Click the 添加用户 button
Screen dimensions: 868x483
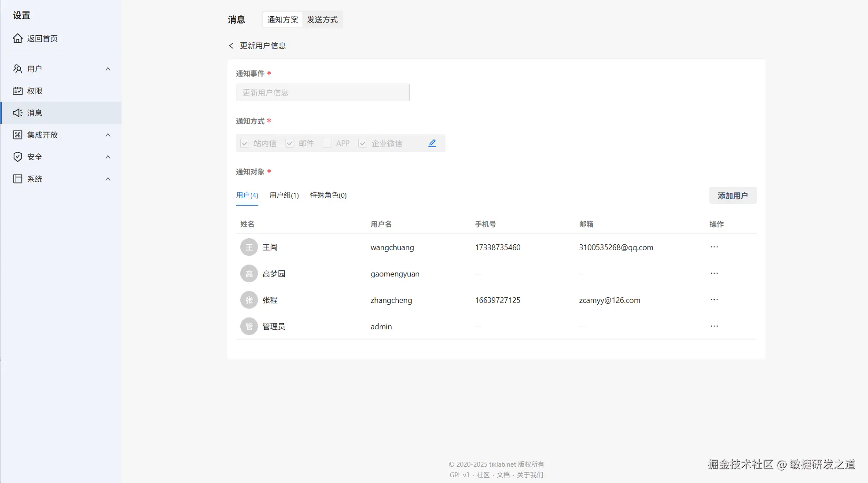[732, 195]
